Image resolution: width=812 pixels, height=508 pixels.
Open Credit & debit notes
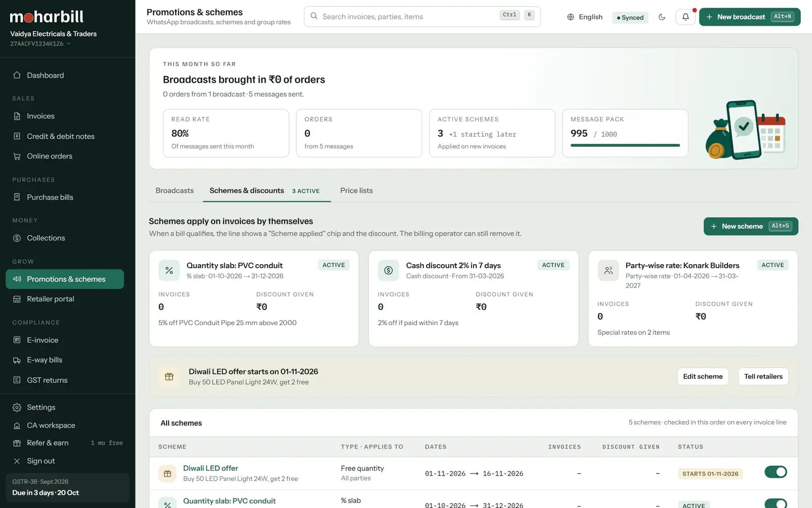point(64,136)
